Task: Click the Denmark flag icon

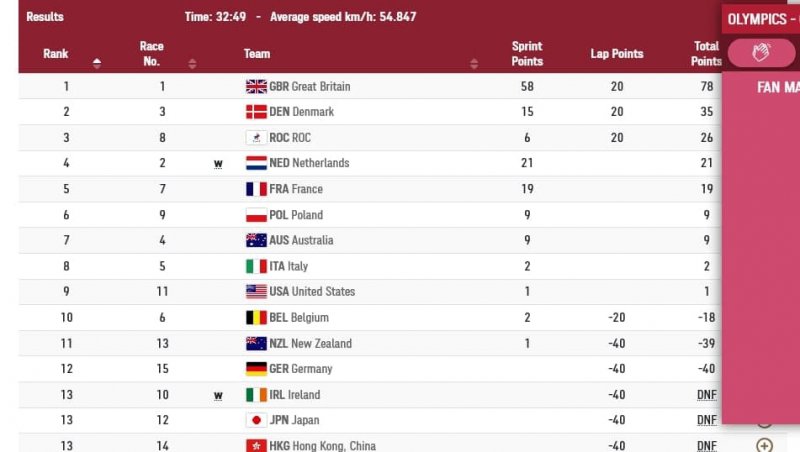Action: coord(256,112)
